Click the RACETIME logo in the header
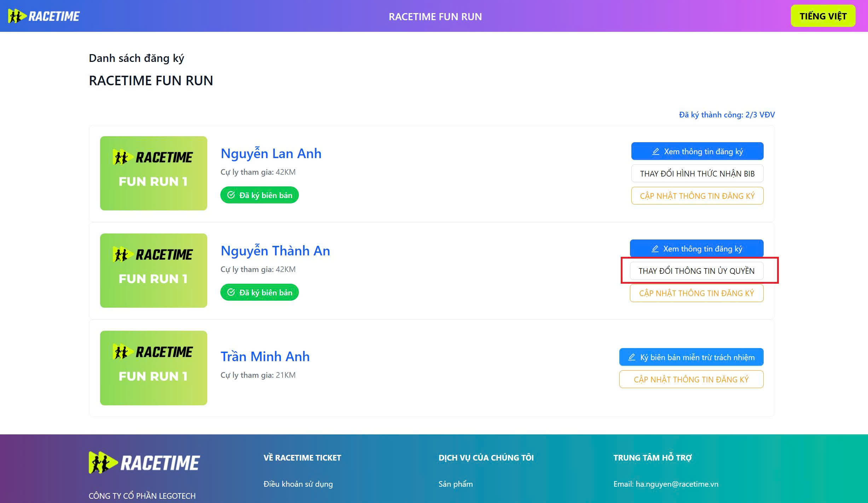 coord(44,16)
